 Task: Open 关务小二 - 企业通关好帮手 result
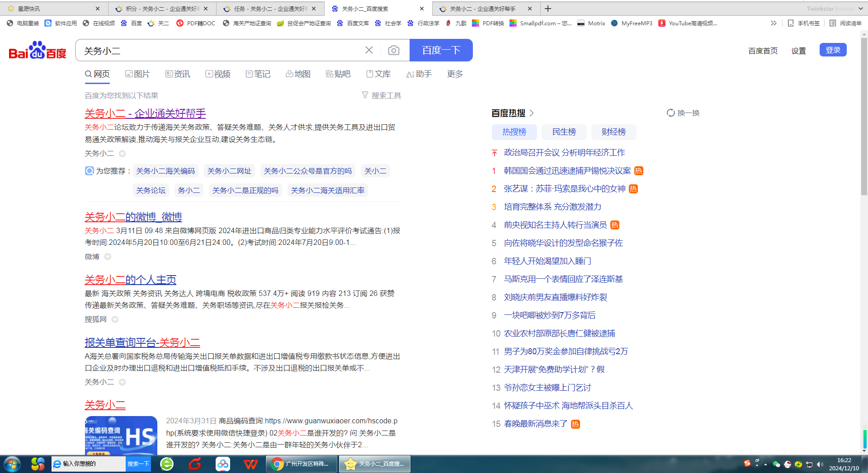click(145, 113)
